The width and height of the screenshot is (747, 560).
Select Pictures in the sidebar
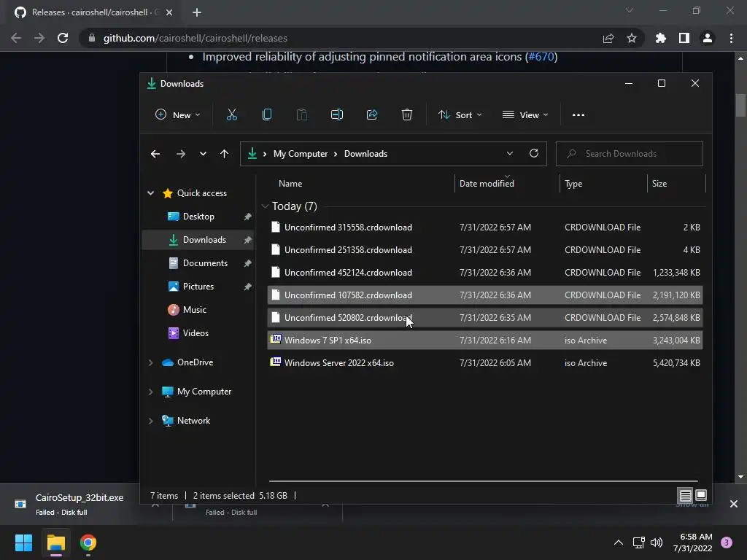(x=198, y=286)
